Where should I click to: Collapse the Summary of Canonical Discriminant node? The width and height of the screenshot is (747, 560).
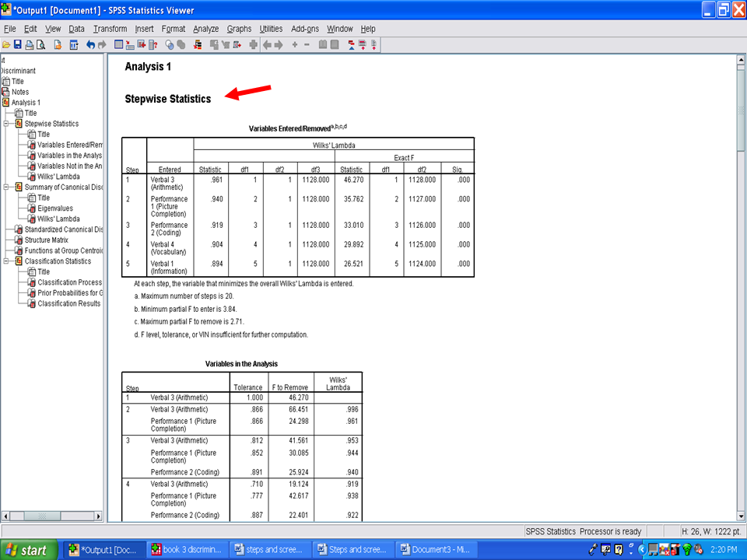7,187
